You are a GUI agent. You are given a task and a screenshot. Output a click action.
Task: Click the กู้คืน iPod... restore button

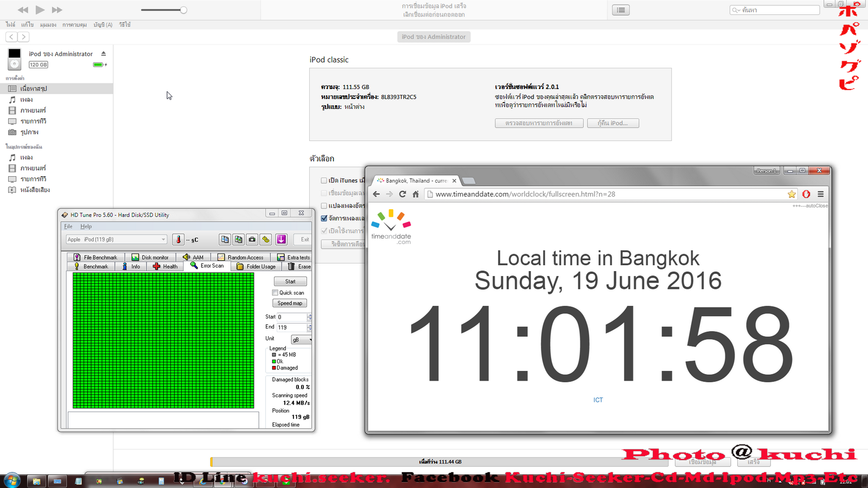point(613,123)
